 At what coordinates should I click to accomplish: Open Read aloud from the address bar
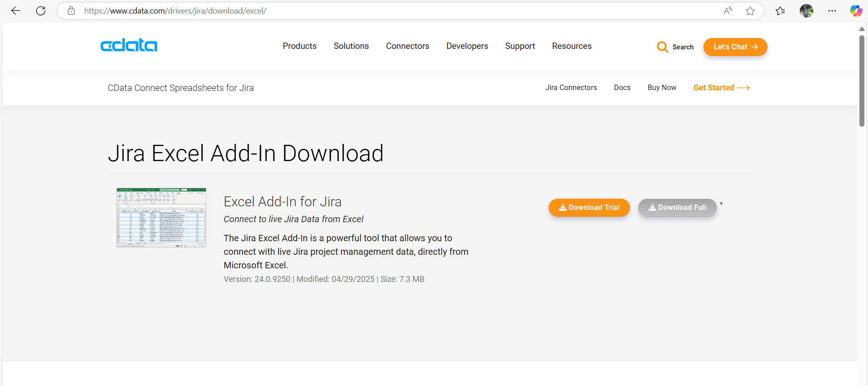point(728,11)
